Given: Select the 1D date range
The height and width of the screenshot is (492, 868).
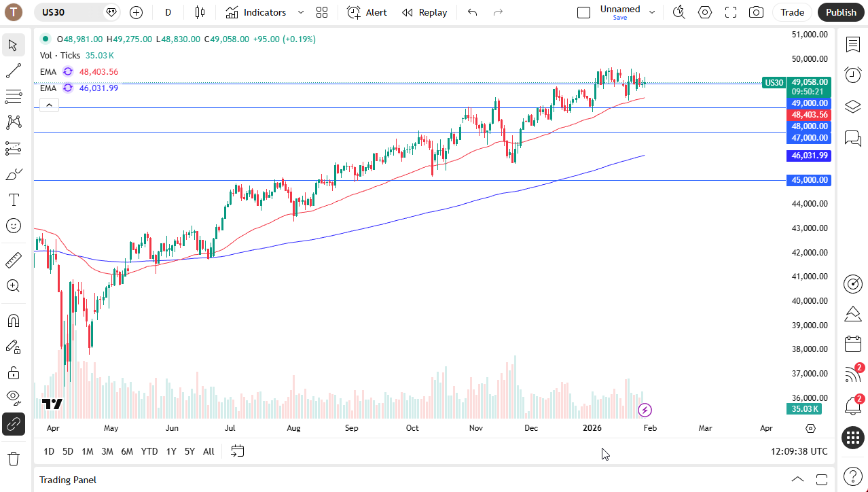Looking at the screenshot, I should [x=49, y=451].
